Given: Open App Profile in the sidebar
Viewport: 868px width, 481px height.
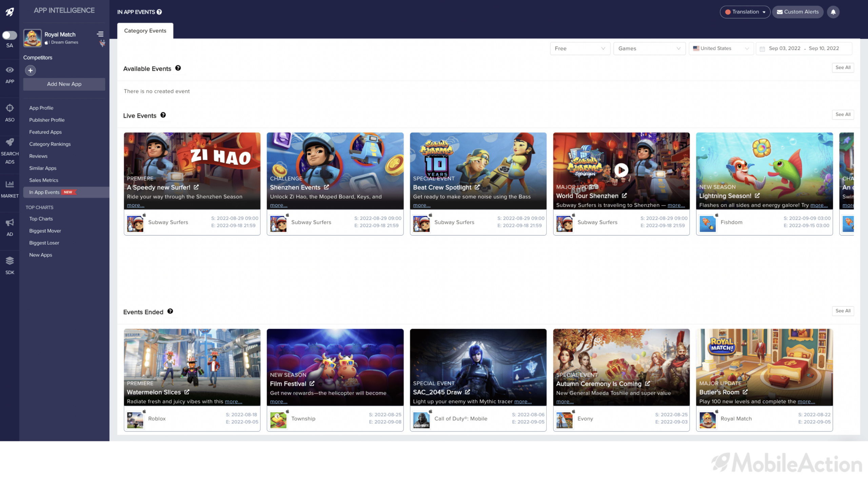Looking at the screenshot, I should [41, 108].
